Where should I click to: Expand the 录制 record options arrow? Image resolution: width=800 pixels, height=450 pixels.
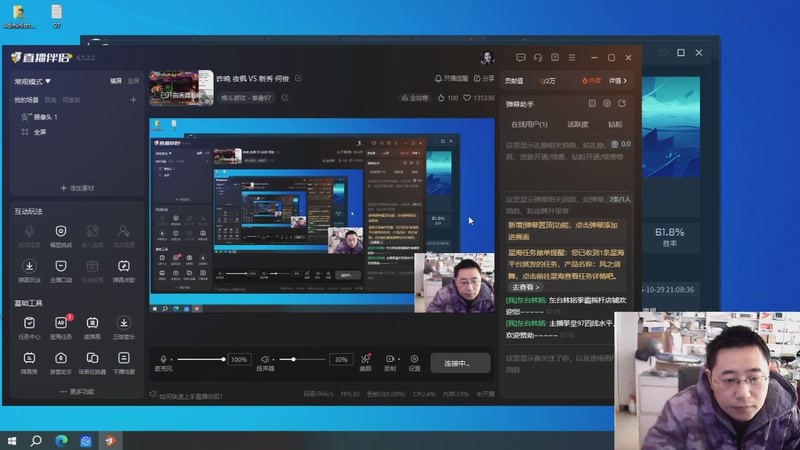pyautogui.click(x=398, y=359)
